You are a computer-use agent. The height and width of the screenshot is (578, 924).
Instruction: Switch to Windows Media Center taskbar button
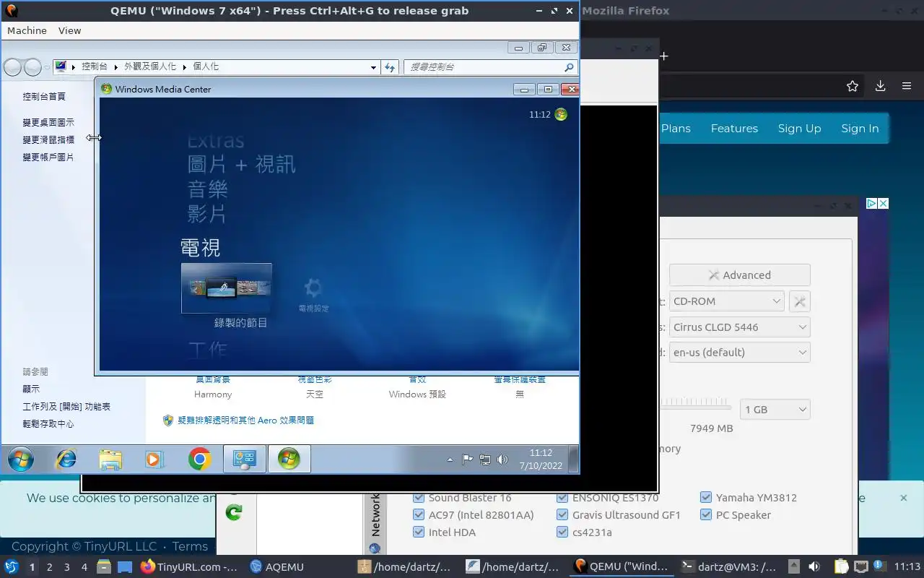coord(289,459)
